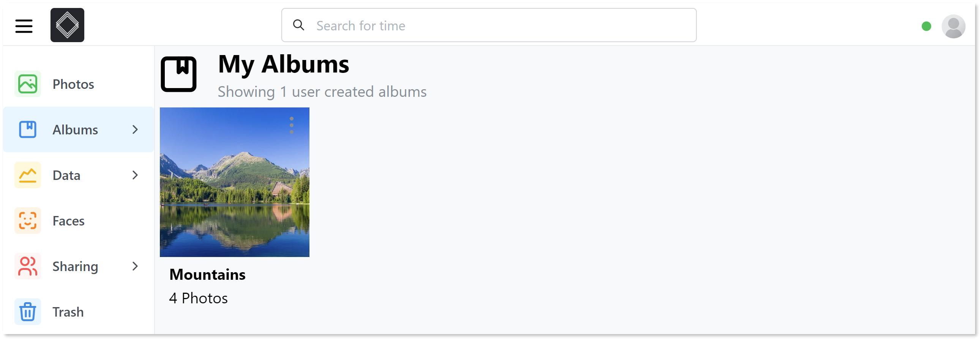The image size is (980, 339).
Task: Click the Sharing people icon
Action: tap(27, 266)
